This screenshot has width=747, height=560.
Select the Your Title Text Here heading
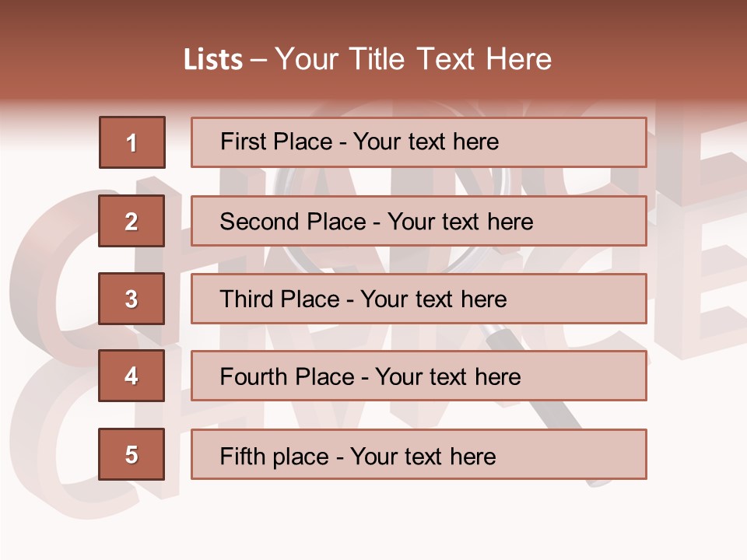coord(413,59)
